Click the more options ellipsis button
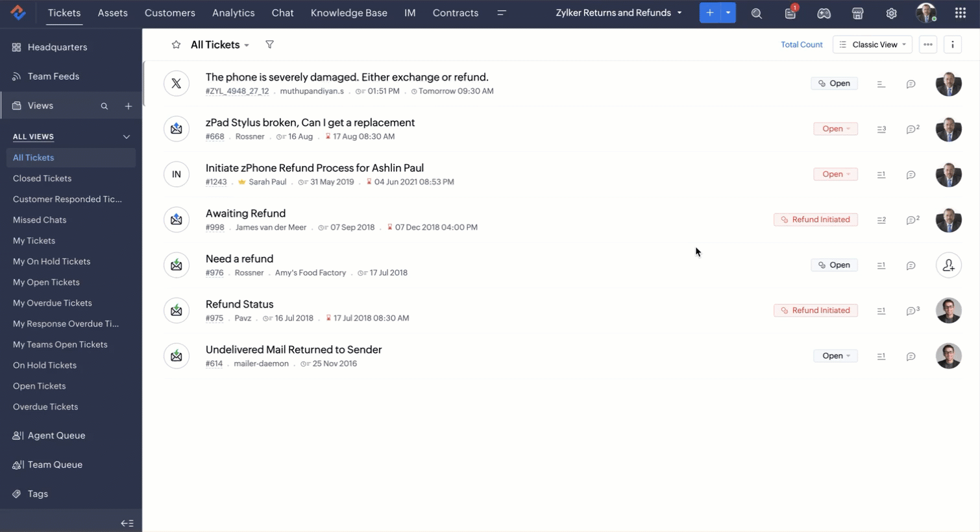The width and height of the screenshot is (980, 532). (927, 45)
